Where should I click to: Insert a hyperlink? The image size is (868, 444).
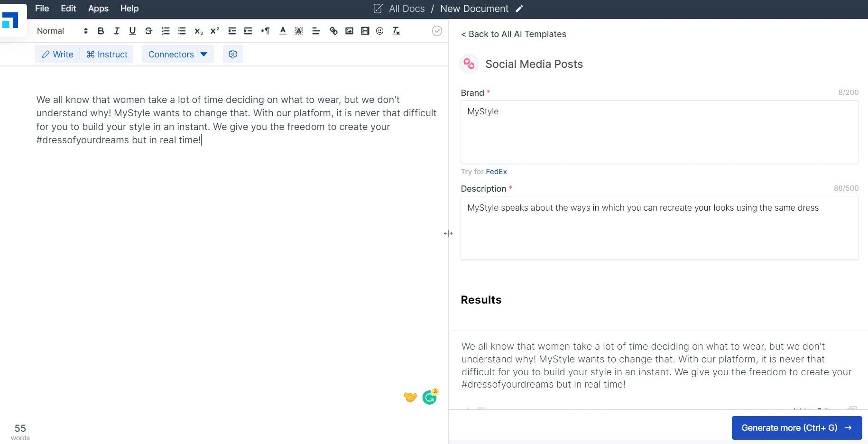[x=333, y=31]
